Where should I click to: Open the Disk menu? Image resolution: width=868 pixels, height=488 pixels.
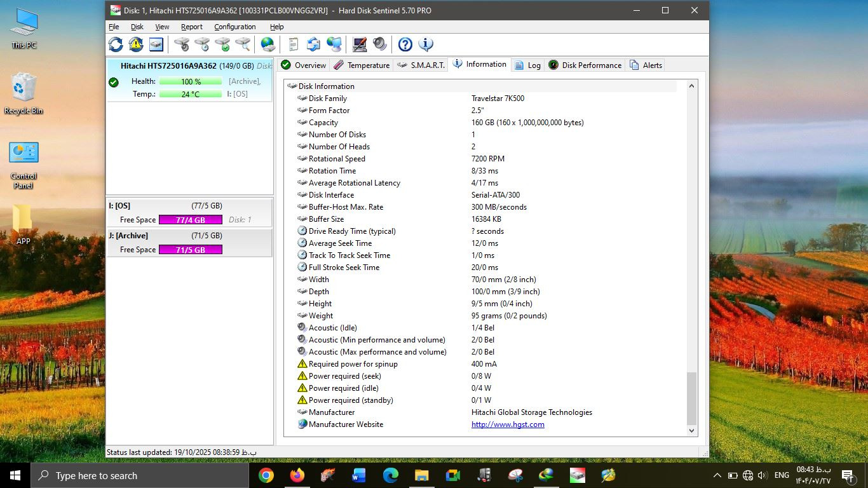[137, 27]
